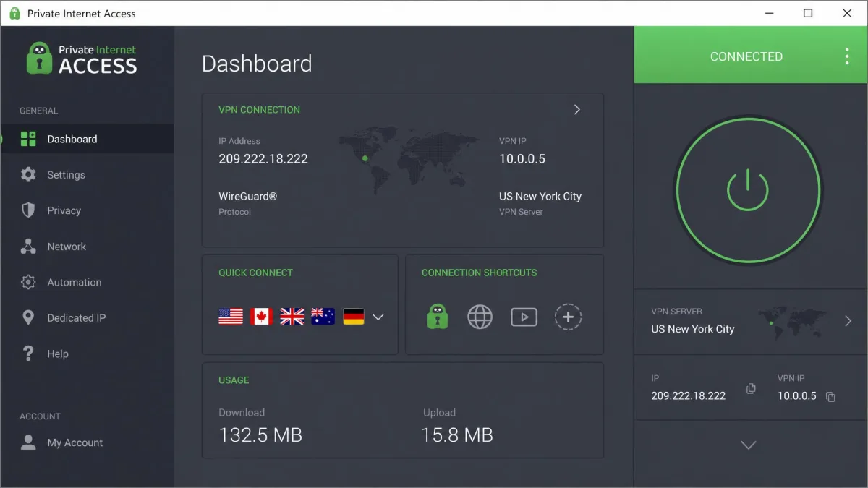
Task: Click the globe browser shortcut icon
Action: pos(480,317)
